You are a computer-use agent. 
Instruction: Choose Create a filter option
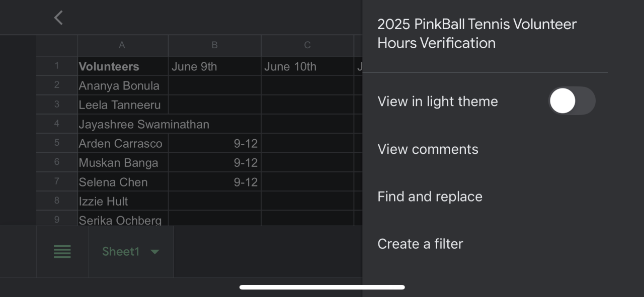click(x=420, y=244)
